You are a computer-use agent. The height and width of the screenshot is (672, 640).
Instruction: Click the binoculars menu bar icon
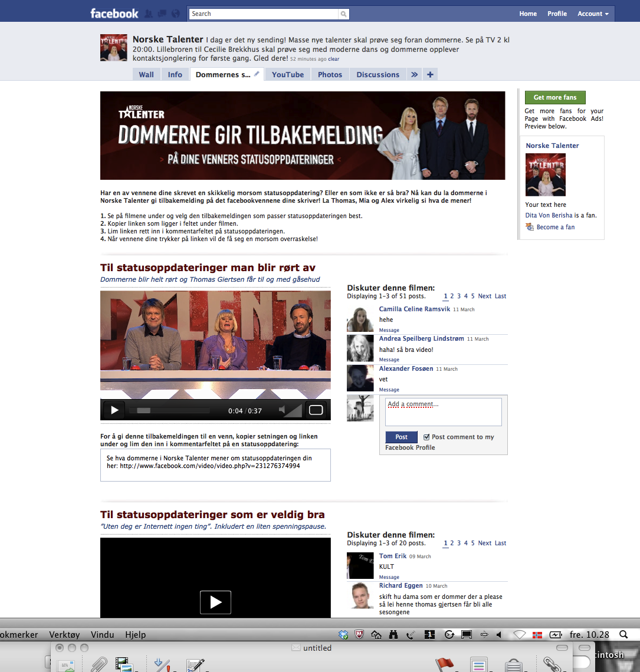click(393, 635)
